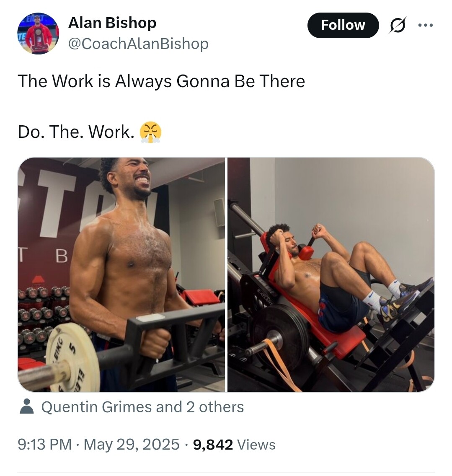
Task: Open the left barbell workout photo
Action: 121,274
